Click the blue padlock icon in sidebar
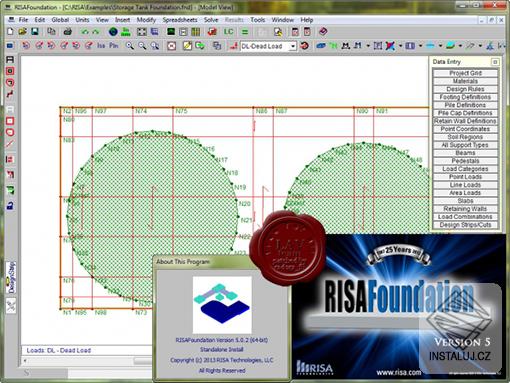The height and width of the screenshot is (383, 510). coord(10,206)
